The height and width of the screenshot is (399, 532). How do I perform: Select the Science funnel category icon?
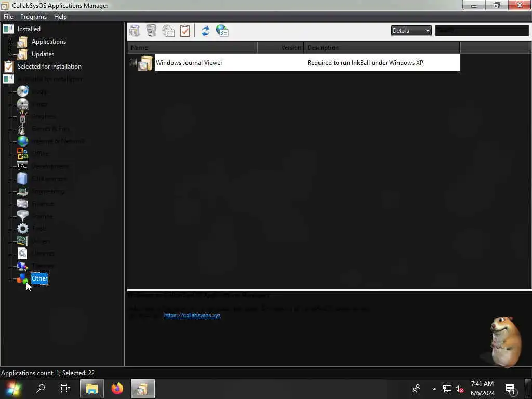23,216
